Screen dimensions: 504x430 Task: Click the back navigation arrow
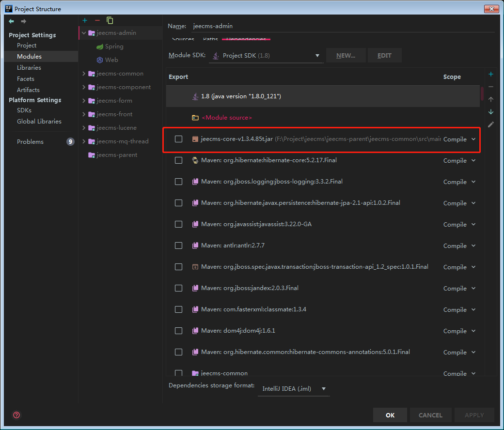(12, 21)
